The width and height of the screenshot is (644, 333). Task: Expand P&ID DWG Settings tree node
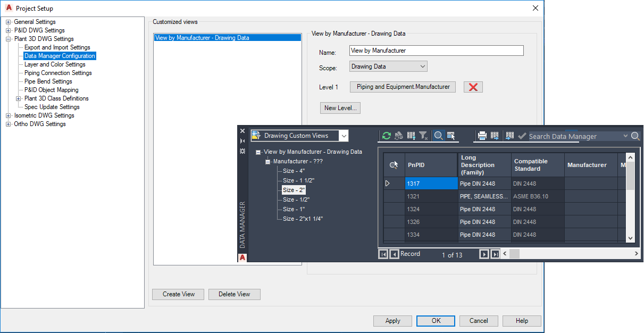9,30
